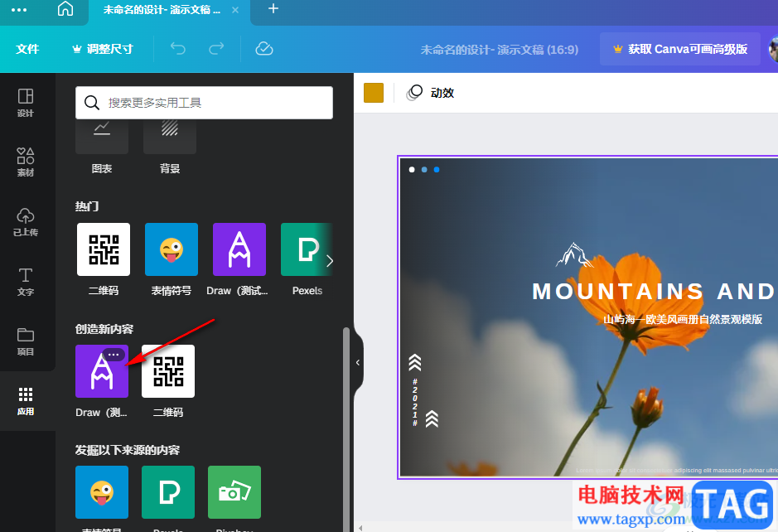Select the white mountain logo on slide

[574, 254]
